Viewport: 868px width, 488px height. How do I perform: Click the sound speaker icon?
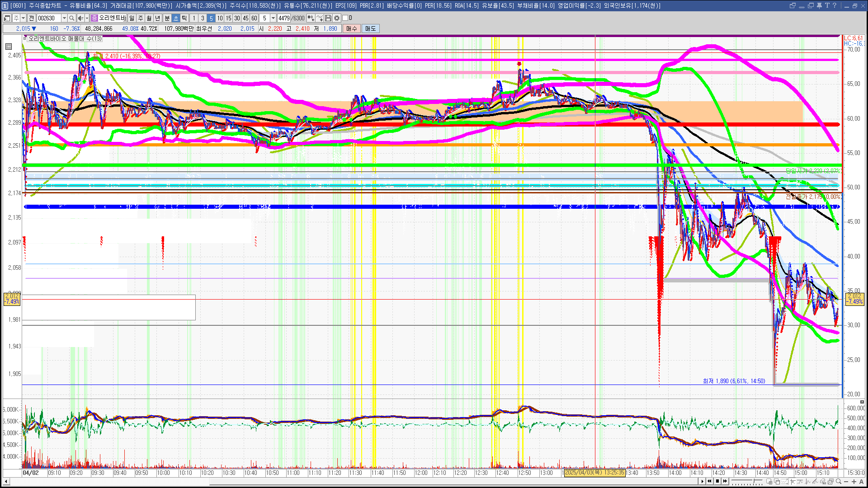(x=80, y=18)
